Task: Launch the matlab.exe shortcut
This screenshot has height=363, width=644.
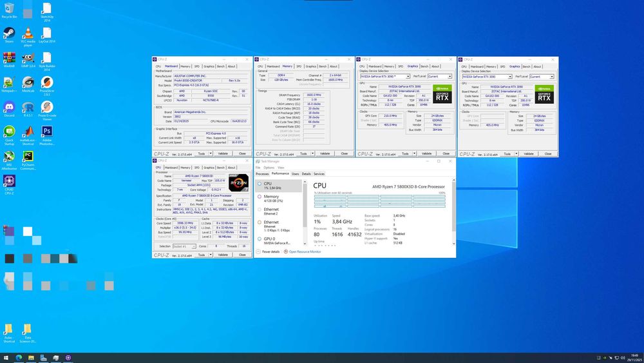Action: click(28, 135)
